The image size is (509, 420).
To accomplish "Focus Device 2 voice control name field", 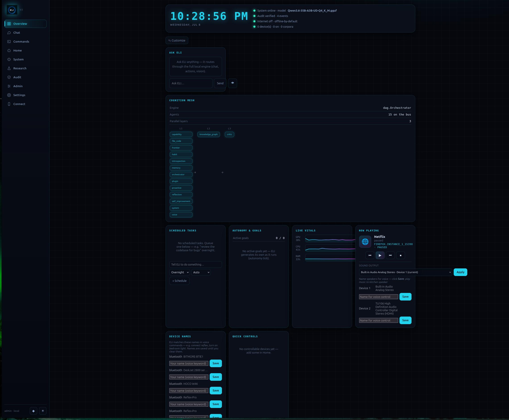I will (379, 321).
